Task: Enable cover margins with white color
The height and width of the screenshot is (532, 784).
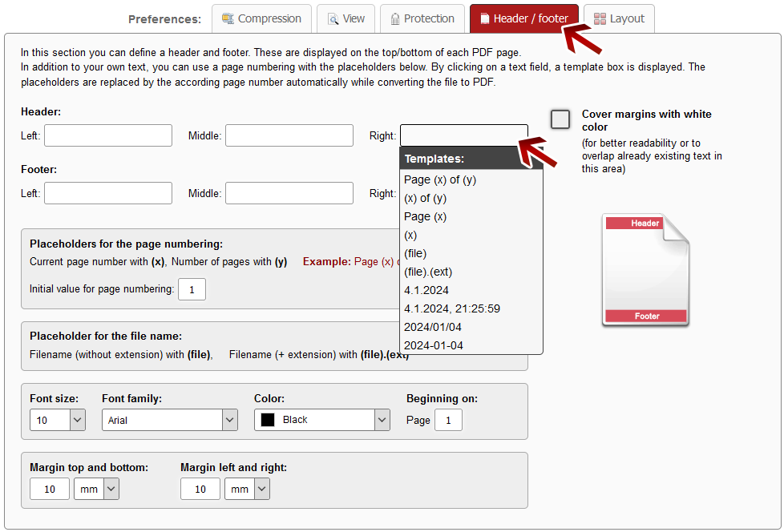Action: [560, 119]
